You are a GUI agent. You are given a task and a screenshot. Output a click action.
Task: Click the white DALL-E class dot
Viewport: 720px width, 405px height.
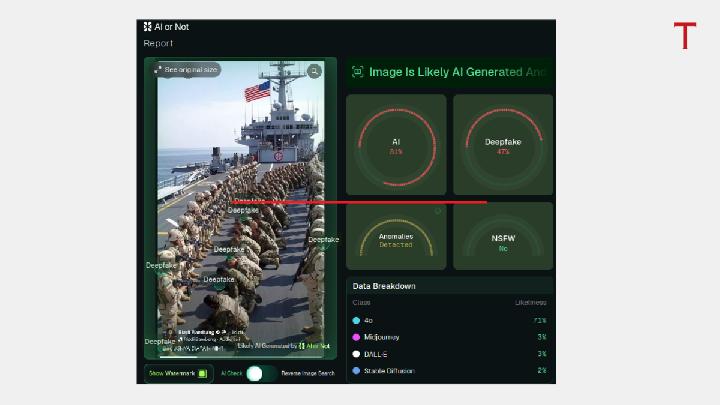tap(356, 354)
